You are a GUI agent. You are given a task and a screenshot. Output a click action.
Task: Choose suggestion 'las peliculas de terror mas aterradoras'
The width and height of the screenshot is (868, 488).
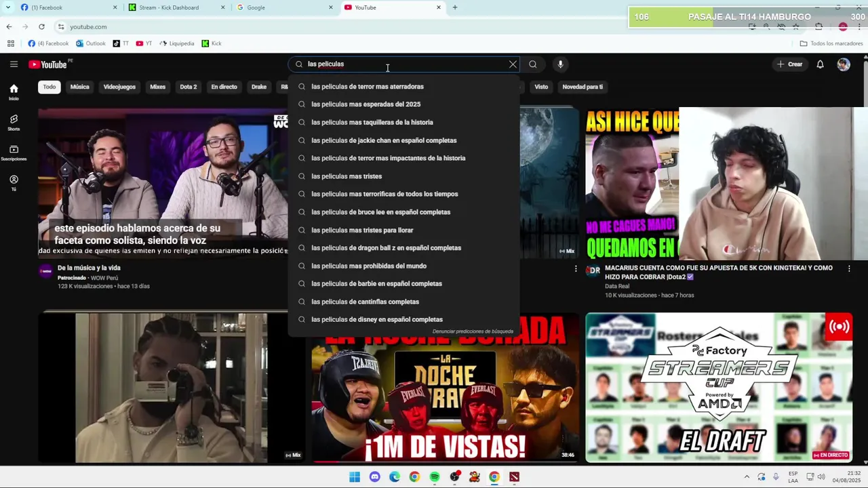coord(404,87)
